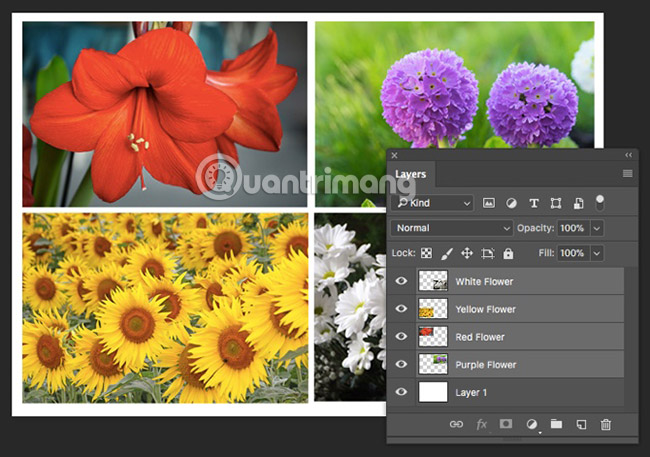Screen dimensions: 650x457
Task: Hide the Red Flower layer
Action: tap(401, 337)
